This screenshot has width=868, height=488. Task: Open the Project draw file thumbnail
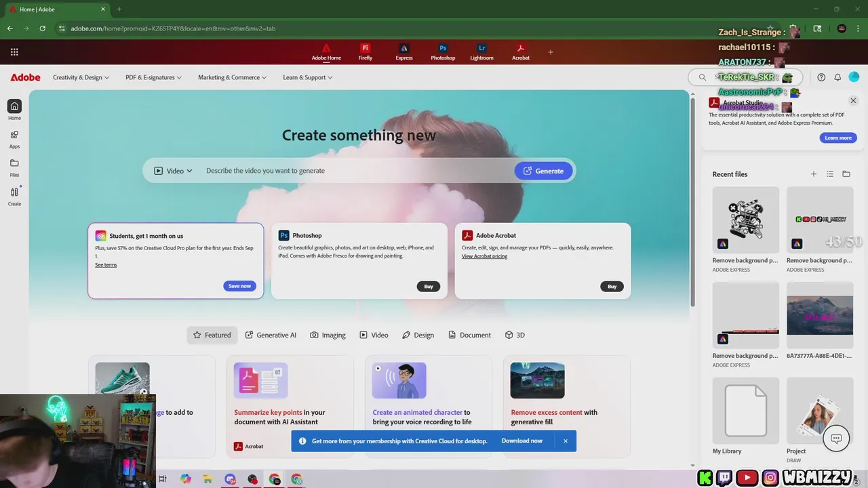(x=820, y=410)
